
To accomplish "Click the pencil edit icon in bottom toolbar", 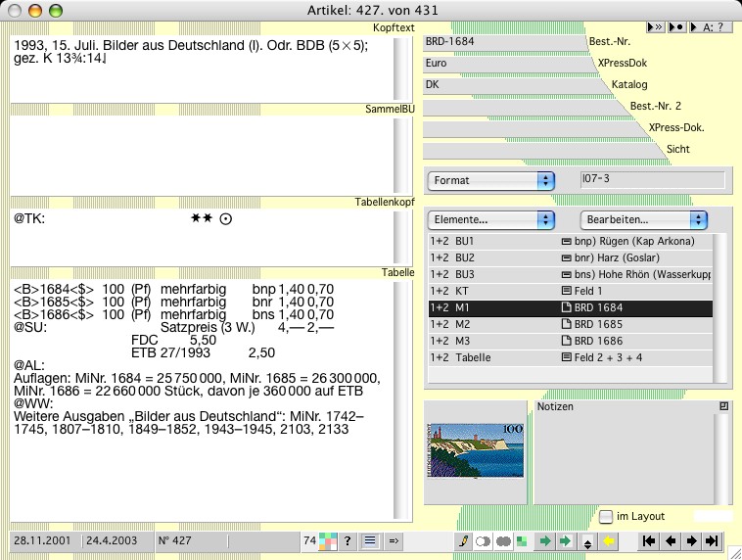I will click(463, 539).
